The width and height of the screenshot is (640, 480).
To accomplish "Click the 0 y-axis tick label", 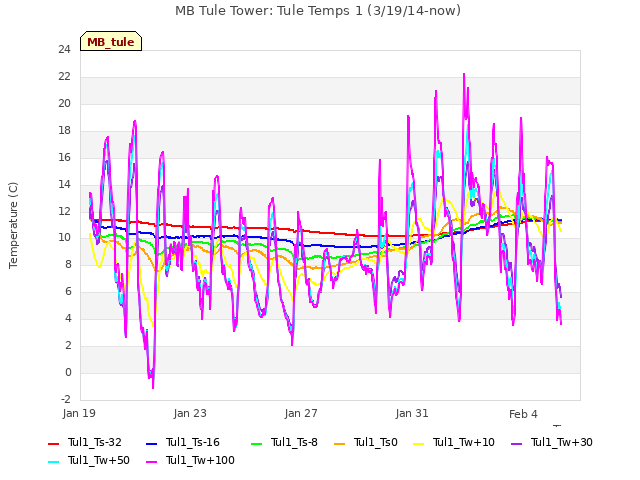I will click(x=68, y=372).
